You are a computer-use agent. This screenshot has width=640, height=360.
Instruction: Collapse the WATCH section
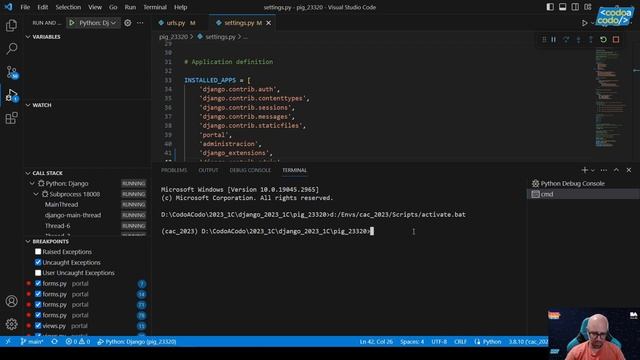28,105
